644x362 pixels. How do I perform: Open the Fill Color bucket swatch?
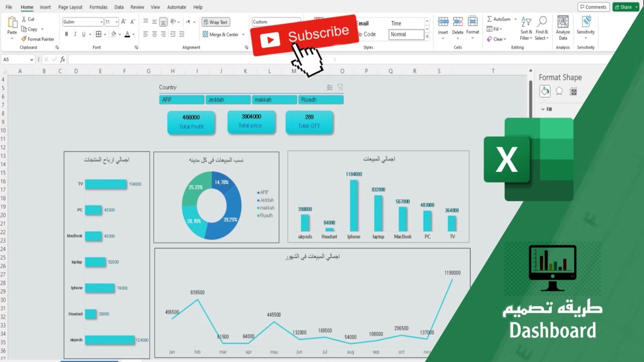click(114, 34)
